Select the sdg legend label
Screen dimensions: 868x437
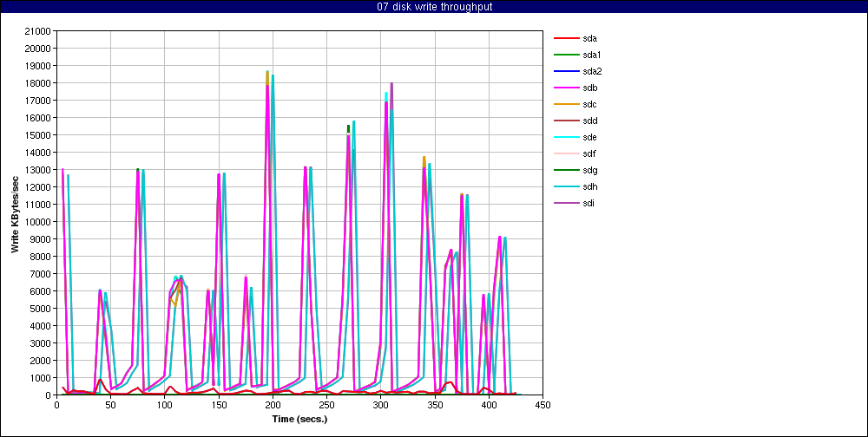[x=590, y=170]
